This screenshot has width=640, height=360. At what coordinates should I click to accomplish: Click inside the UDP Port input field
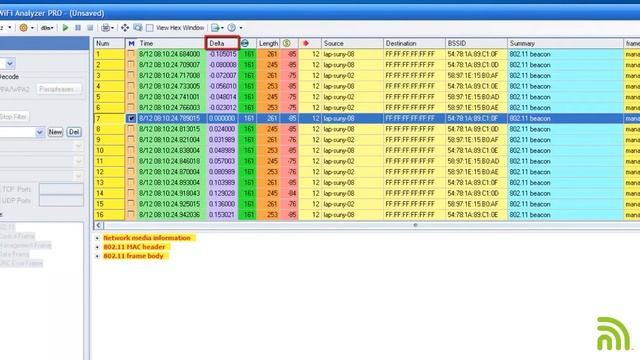tap(61, 200)
